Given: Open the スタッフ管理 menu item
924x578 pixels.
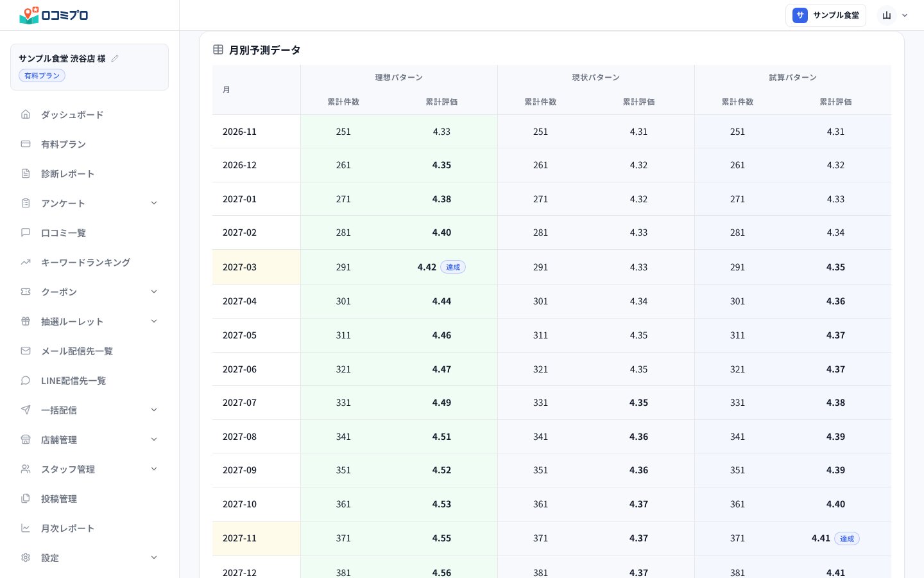Looking at the screenshot, I should pyautogui.click(x=89, y=469).
